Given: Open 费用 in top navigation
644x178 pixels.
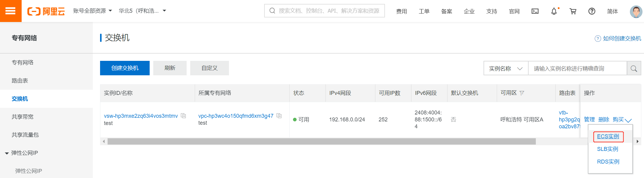Looking at the screenshot, I should 401,11.
